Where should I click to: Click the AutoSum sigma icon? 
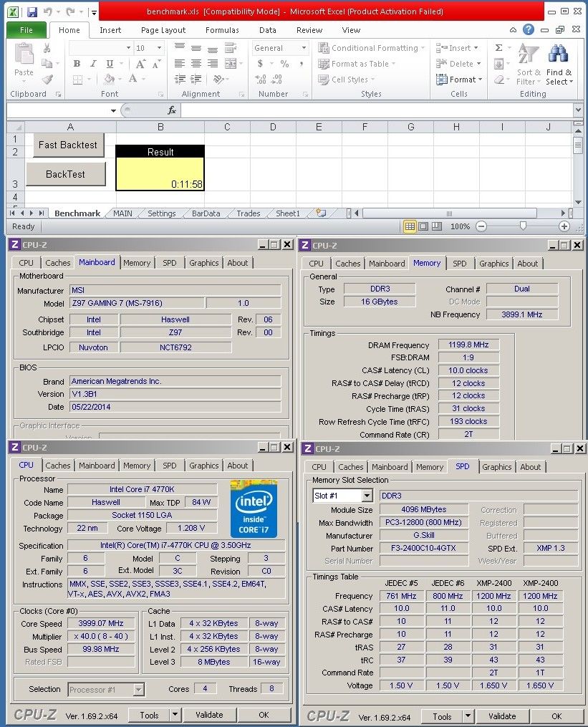click(498, 48)
